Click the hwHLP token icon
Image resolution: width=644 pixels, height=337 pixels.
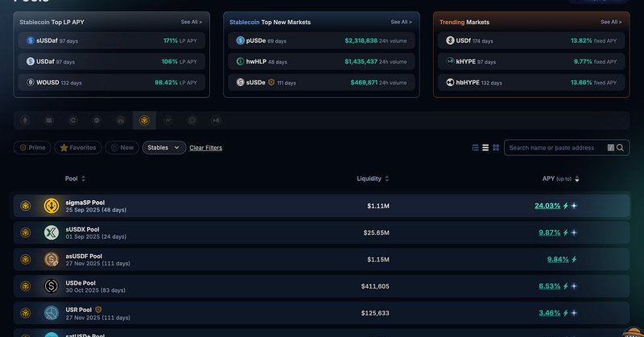tap(240, 62)
